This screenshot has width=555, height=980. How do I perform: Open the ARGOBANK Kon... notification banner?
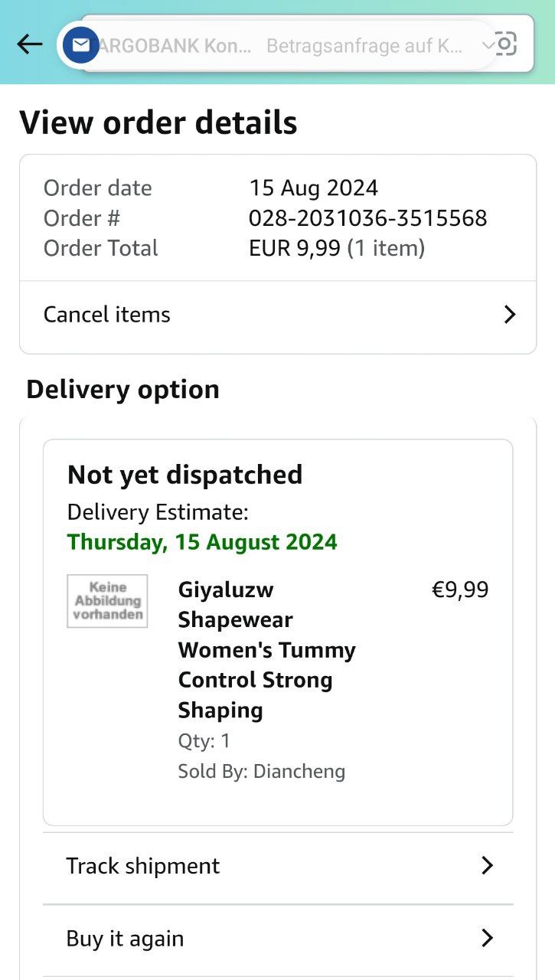coord(277,46)
